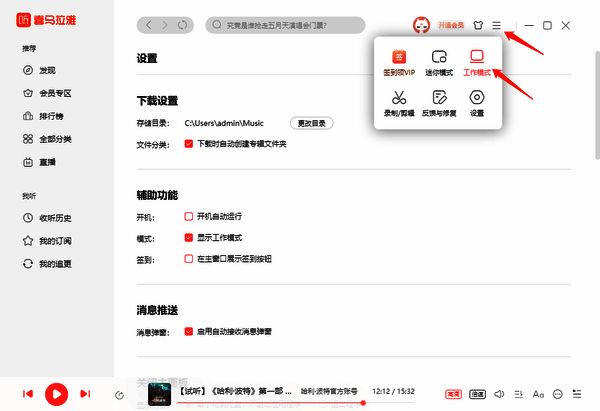The height and width of the screenshot is (411, 600).
Task: Go to 会员专区 in the sidebar
Action: [x=47, y=93]
